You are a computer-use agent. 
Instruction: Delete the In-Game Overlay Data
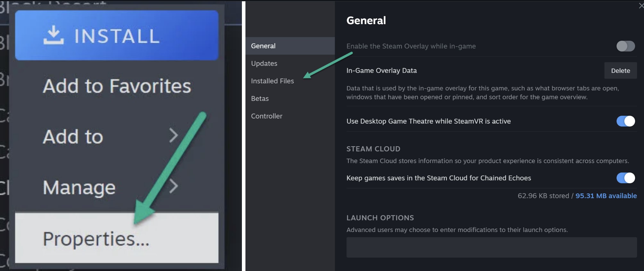click(x=620, y=70)
